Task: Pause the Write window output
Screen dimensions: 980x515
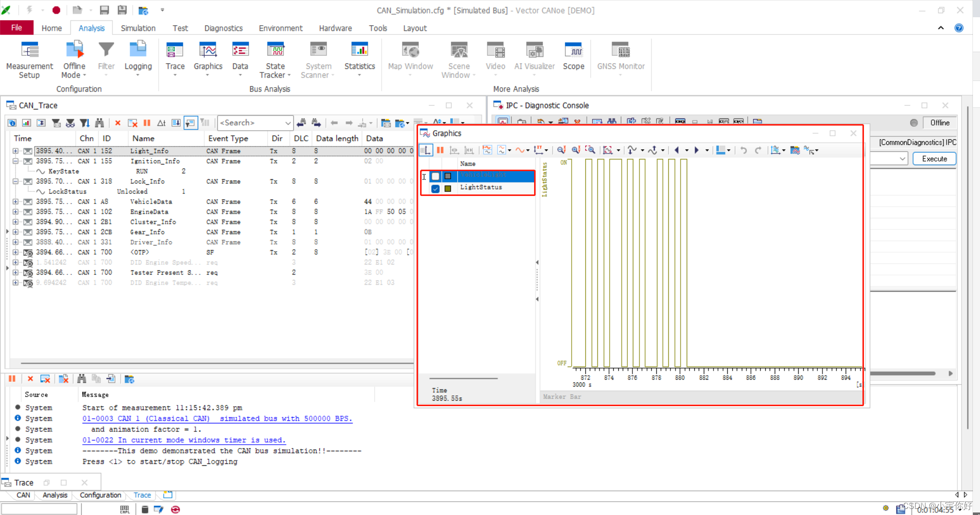Action: (12, 379)
